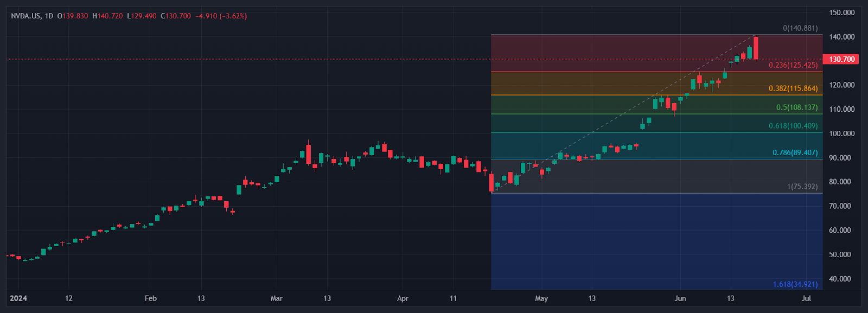Image resolution: width=868 pixels, height=313 pixels.
Task: Click the NVDA.US symbol label
Action: 25,16
